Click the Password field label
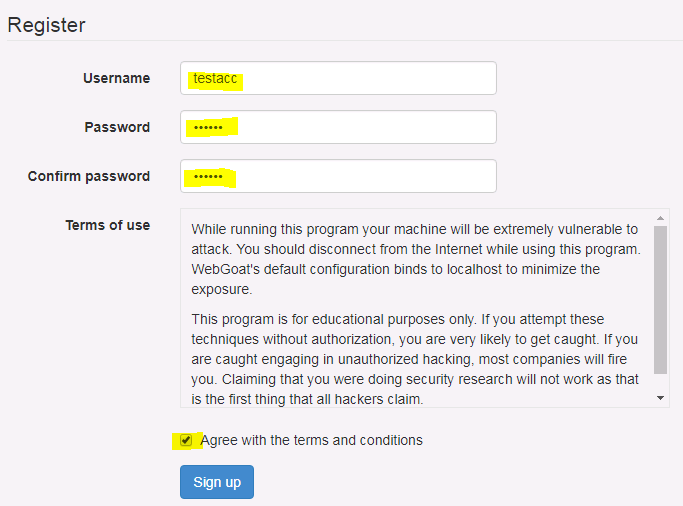The height and width of the screenshot is (506, 683). 117,127
